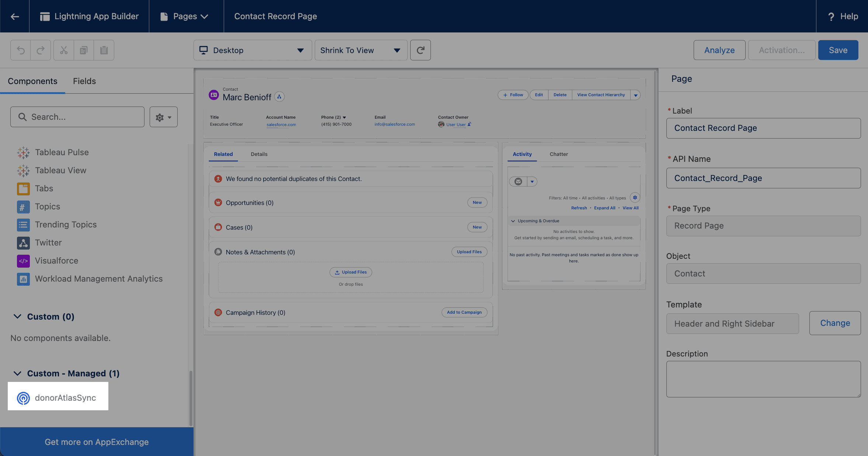Click the activity filters settings gear
The width and height of the screenshot is (868, 456).
[634, 198]
